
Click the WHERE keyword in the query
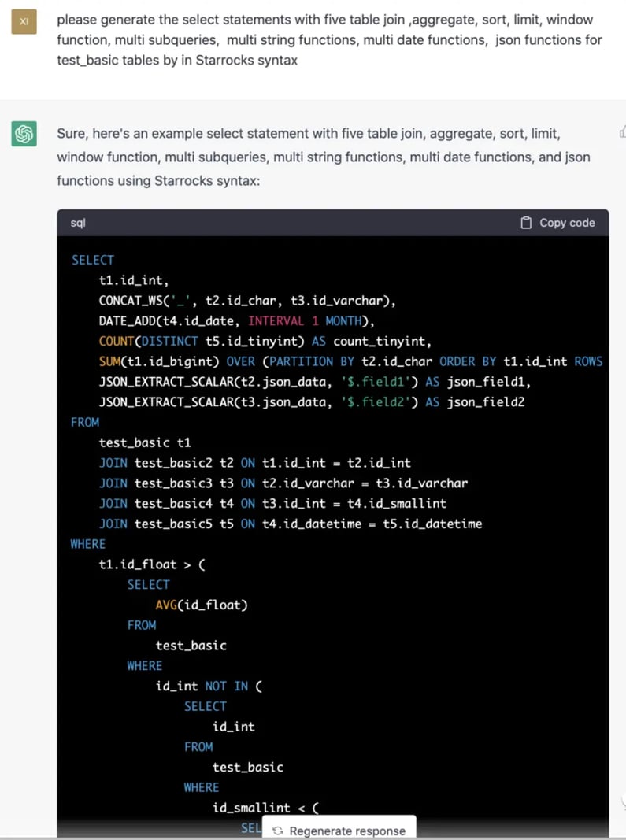[87, 544]
